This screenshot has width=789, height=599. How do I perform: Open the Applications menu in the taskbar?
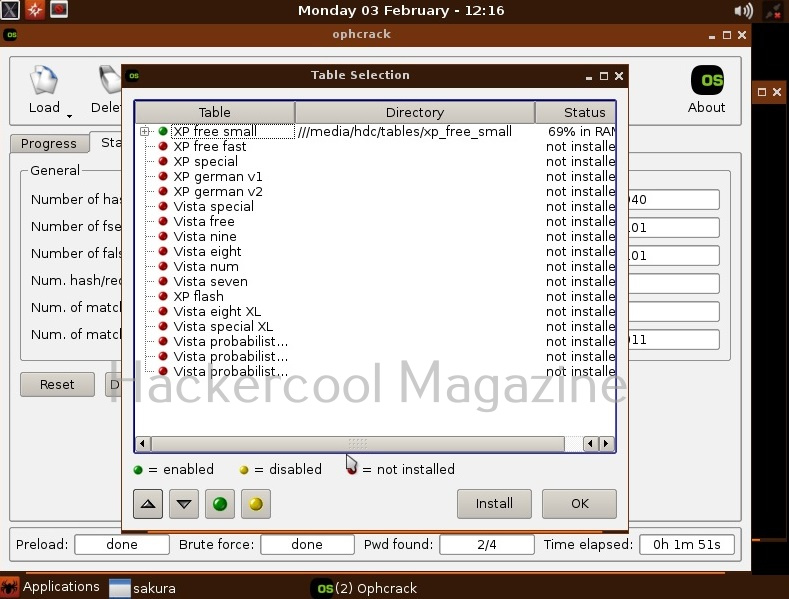[x=50, y=587]
